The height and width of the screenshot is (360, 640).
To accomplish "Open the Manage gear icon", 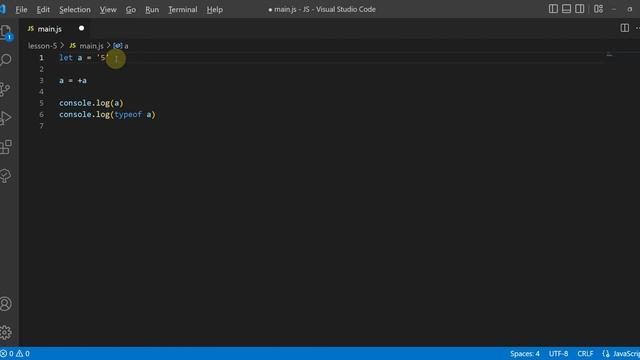I will pos(6,332).
